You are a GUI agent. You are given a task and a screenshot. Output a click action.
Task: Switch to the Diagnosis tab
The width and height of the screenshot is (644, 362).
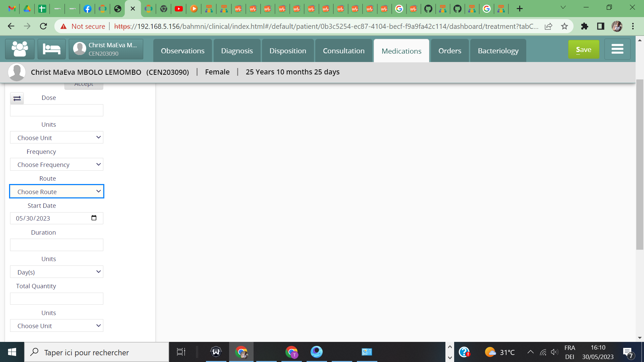pos(237,51)
